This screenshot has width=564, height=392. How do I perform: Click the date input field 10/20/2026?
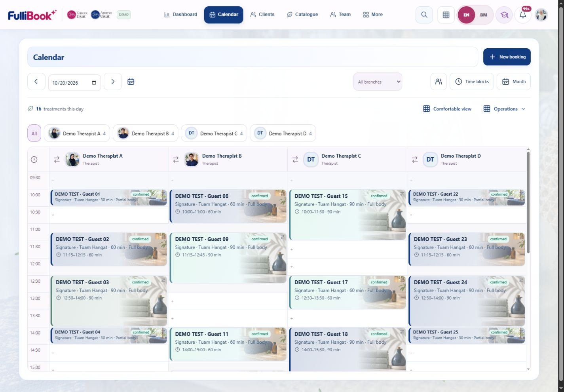click(x=74, y=83)
